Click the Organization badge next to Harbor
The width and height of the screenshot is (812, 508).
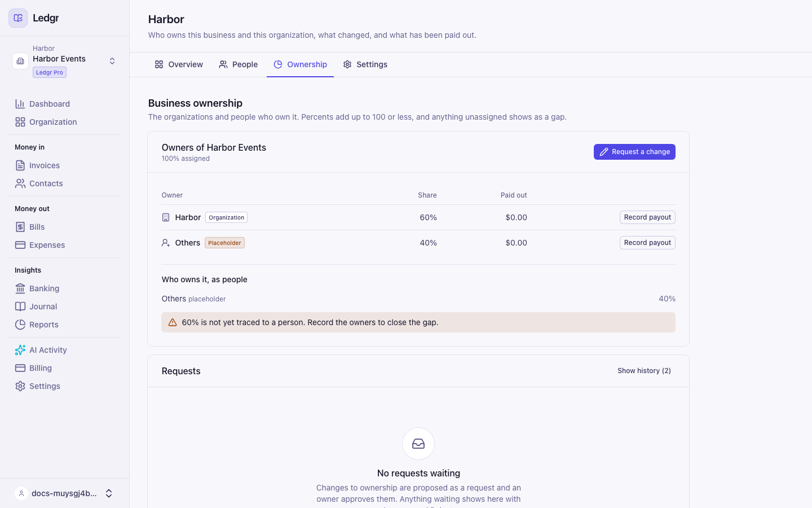226,217
